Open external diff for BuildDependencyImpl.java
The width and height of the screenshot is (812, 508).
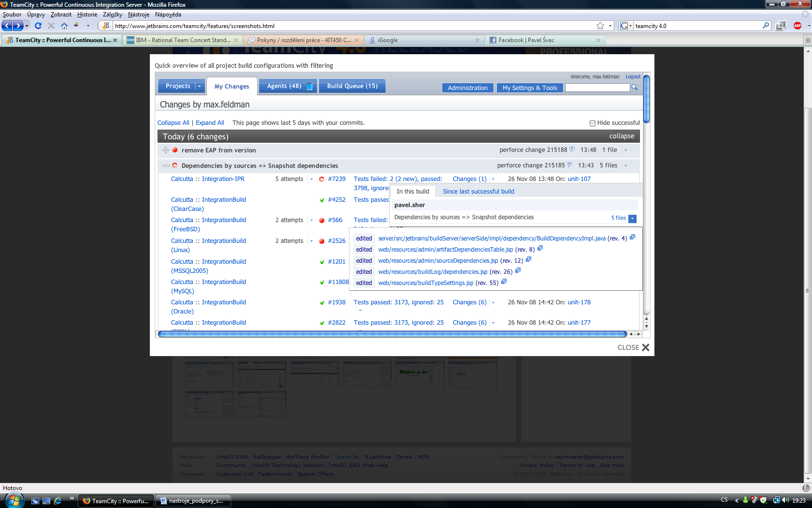tap(632, 237)
